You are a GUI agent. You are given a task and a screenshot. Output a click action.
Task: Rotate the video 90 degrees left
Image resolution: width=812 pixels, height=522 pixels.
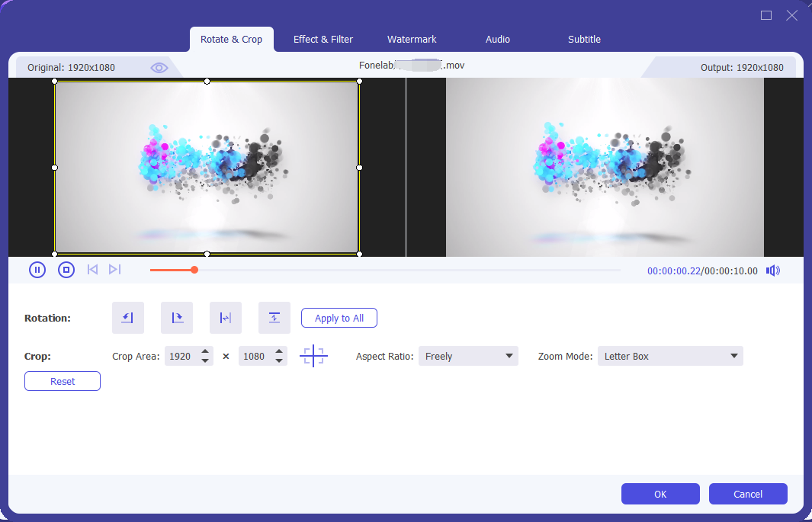click(x=127, y=318)
